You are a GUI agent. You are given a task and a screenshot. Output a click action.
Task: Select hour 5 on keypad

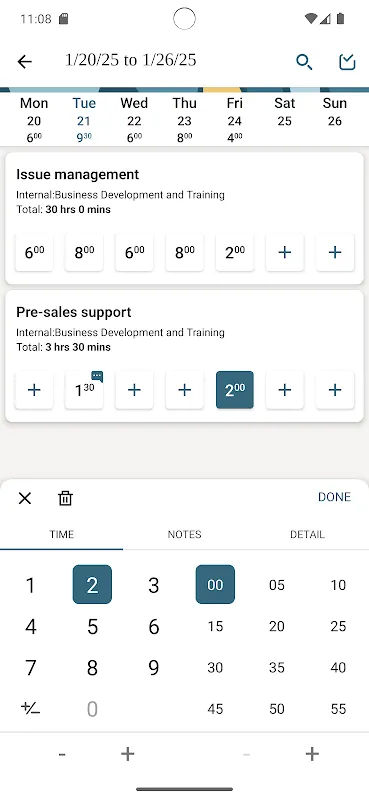[92, 626]
